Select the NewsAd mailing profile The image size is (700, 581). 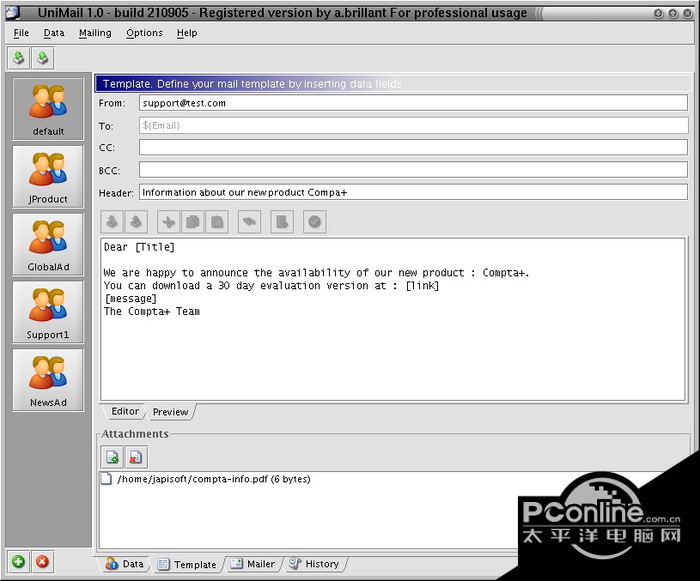[x=48, y=380]
